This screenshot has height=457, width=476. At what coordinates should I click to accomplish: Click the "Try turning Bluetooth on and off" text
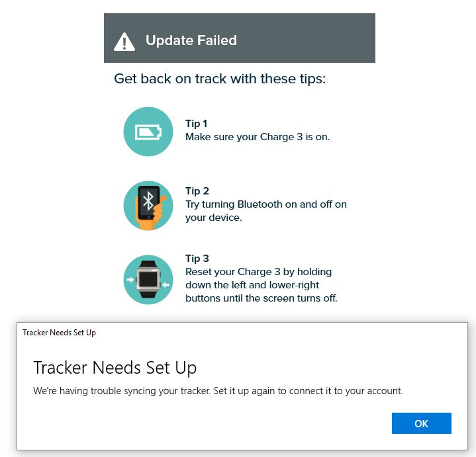point(265,204)
